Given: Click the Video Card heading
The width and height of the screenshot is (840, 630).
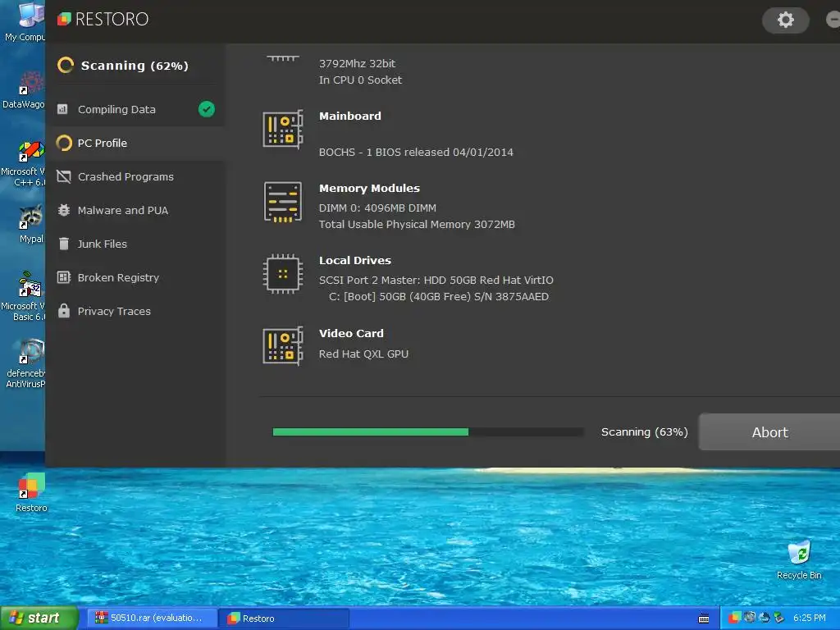Looking at the screenshot, I should 351,333.
